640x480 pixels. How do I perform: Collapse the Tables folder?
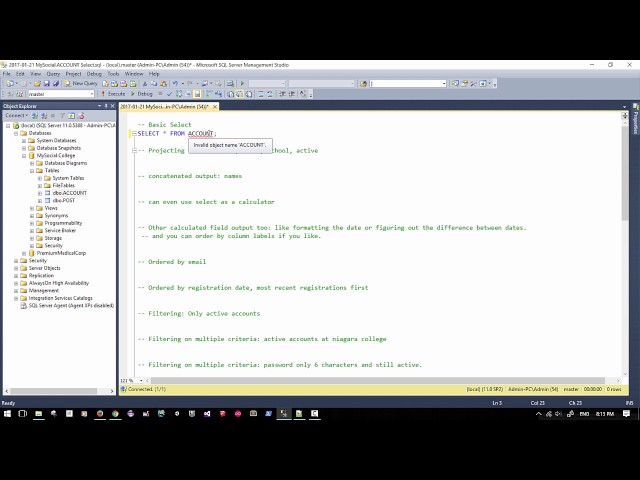pyautogui.click(x=32, y=171)
